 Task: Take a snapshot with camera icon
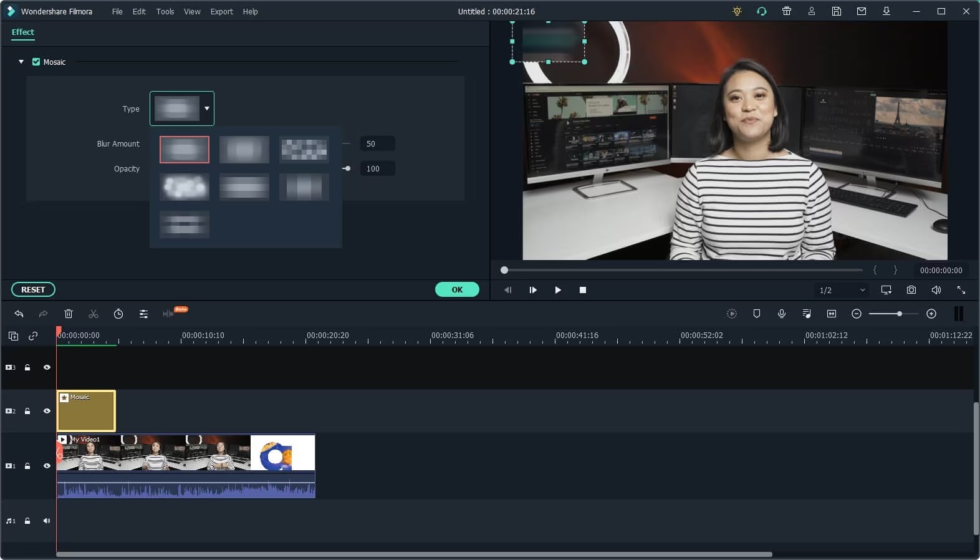point(911,290)
